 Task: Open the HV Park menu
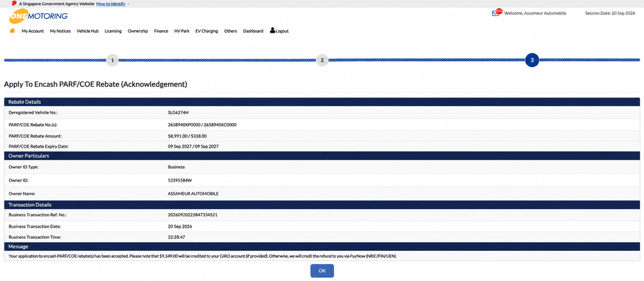(182, 31)
